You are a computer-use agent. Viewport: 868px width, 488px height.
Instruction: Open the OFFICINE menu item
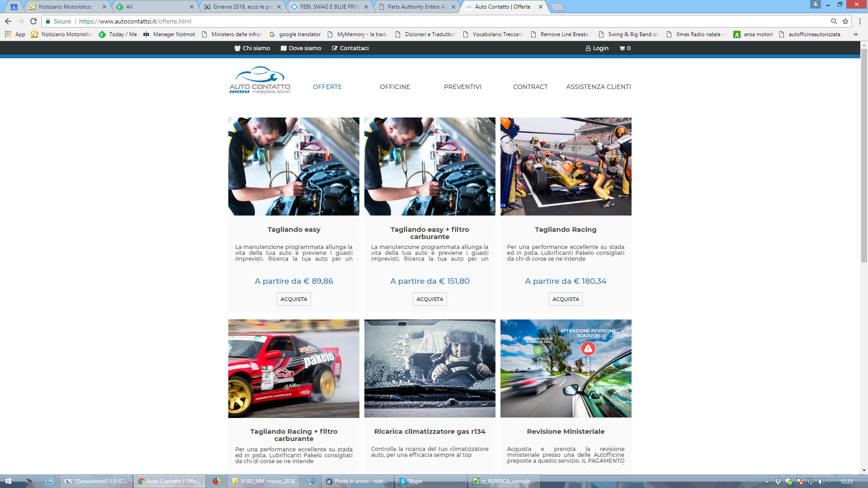pos(395,87)
